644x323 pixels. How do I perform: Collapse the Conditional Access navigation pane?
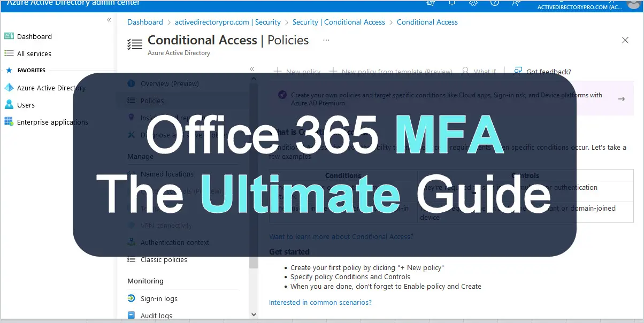(252, 69)
